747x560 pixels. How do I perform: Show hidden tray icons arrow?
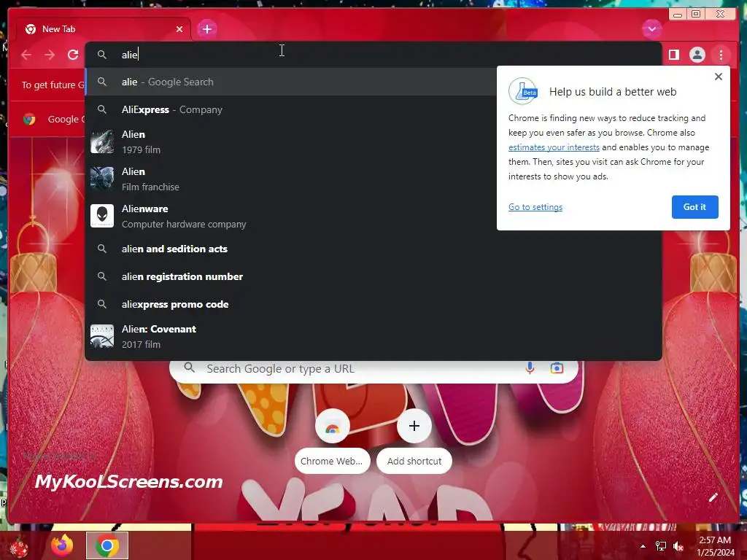643,547
